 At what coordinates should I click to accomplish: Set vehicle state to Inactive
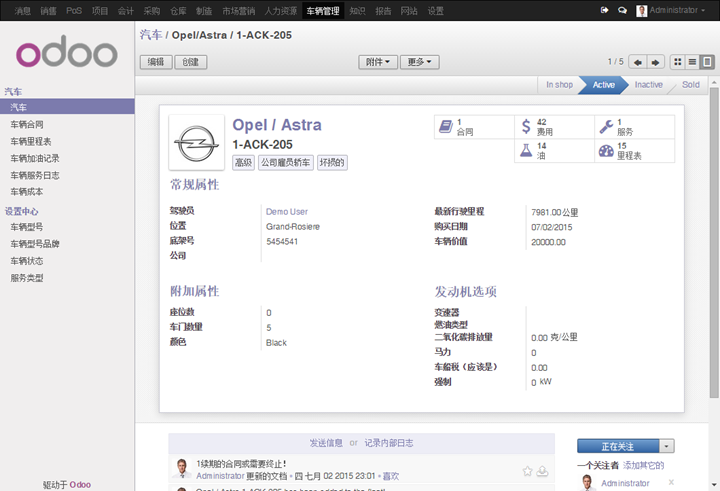point(648,85)
